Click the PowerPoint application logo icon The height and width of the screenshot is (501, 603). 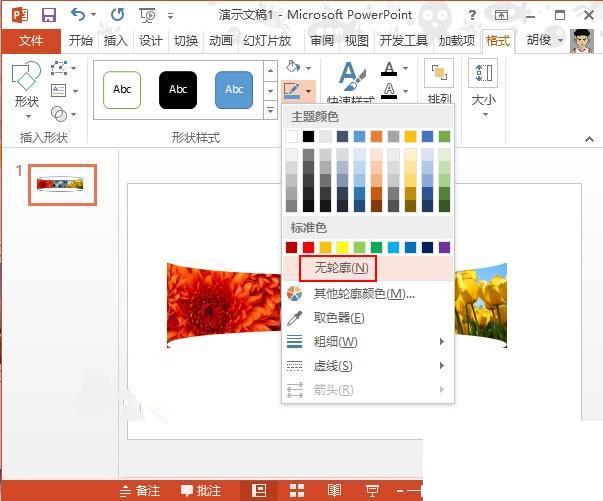20,15
